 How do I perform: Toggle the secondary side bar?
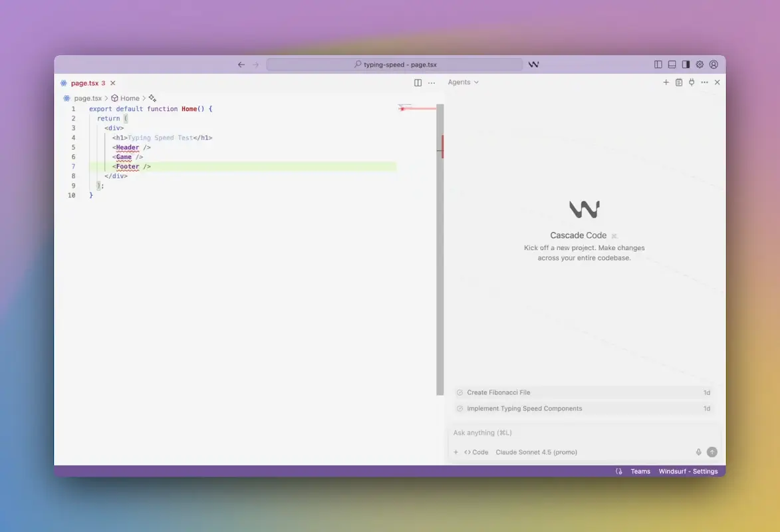(x=686, y=65)
